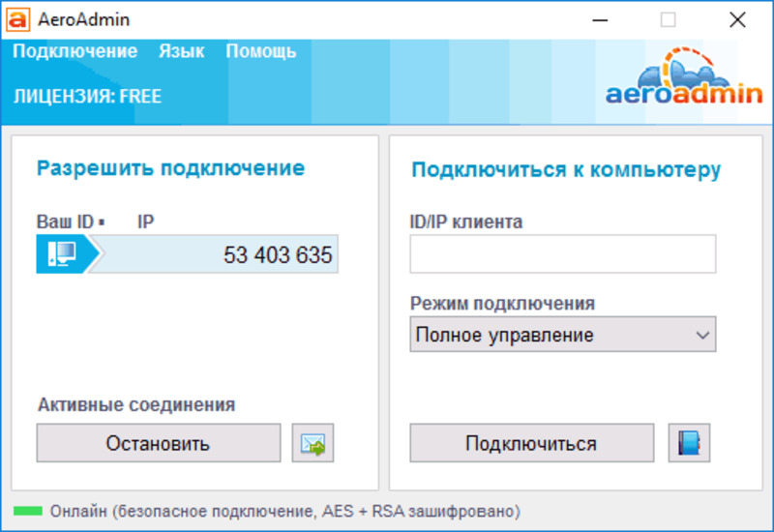The width and height of the screenshot is (774, 532).
Task: Open the Помощь menu
Action: pyautogui.click(x=260, y=51)
